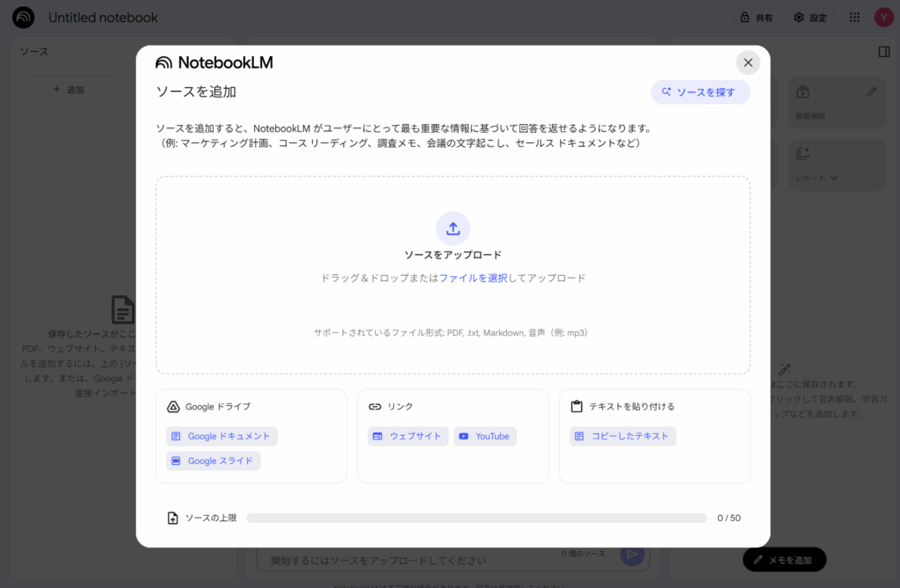This screenshot has height=588, width=900.
Task: Click the ソースを追加 dialog title
Action: [196, 92]
